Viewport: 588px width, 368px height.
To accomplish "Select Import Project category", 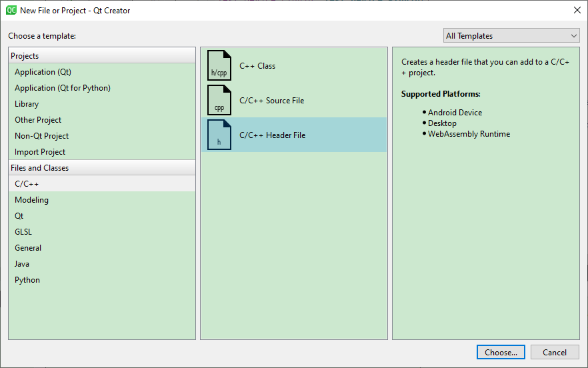I will (101, 152).
